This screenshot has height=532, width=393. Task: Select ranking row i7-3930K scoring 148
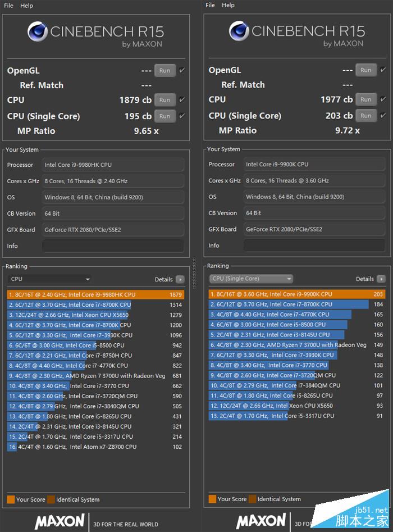tap(297, 355)
